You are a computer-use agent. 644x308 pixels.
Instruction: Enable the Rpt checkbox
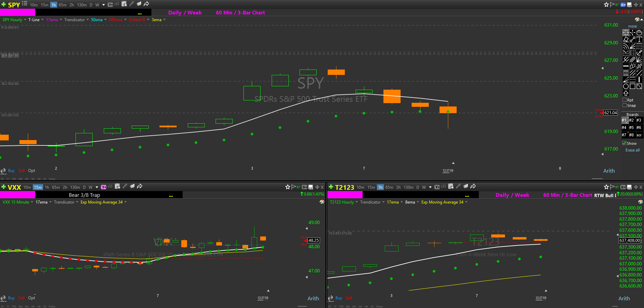[x=625, y=100]
